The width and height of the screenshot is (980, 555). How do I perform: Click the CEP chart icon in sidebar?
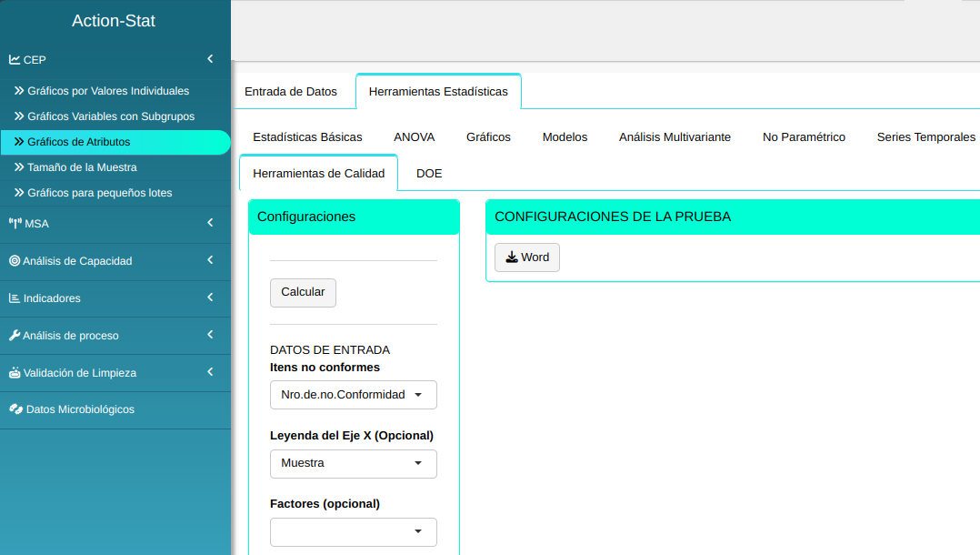(15, 60)
